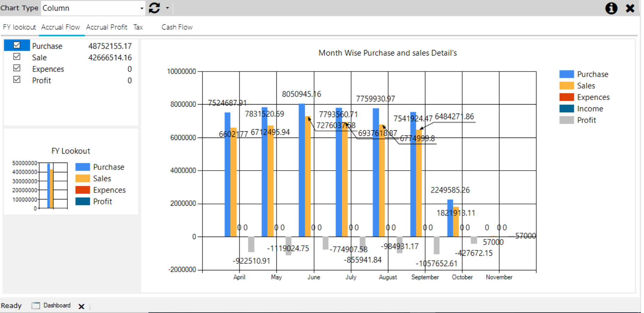Close the Dashboard view from the status bar

pyautogui.click(x=81, y=306)
